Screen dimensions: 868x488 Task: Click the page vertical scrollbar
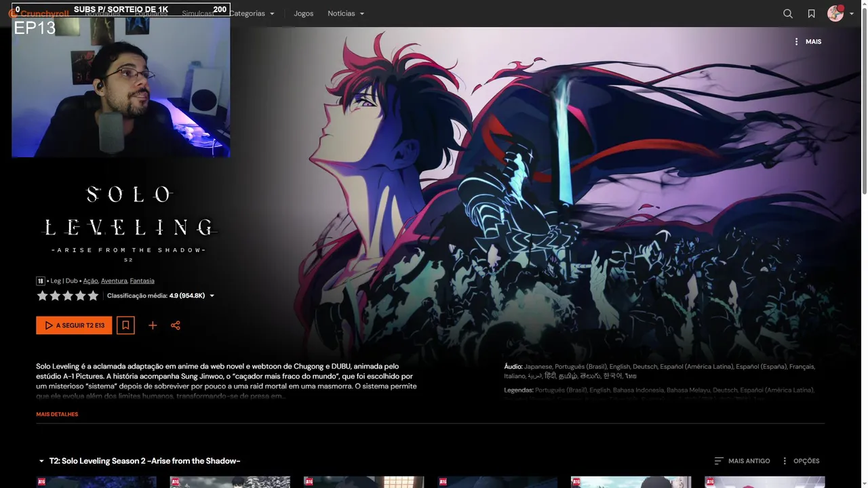pos(864,102)
